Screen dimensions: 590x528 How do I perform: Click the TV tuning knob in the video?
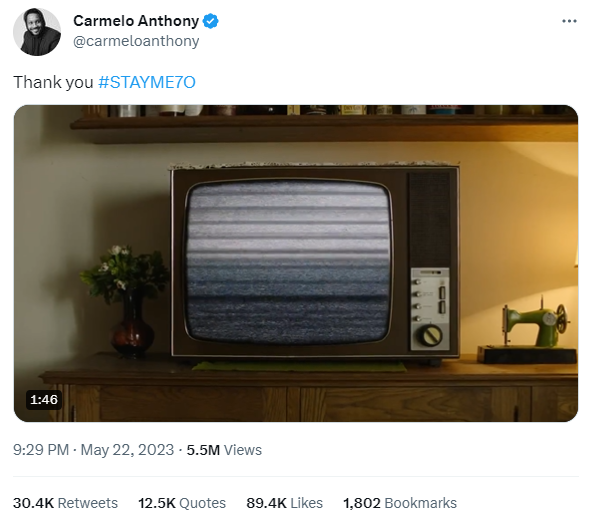click(x=432, y=335)
